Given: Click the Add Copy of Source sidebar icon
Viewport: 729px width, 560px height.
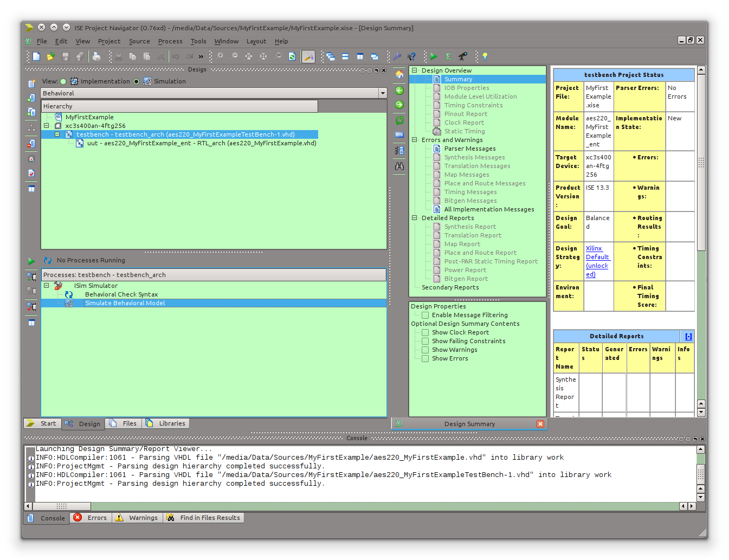Looking at the screenshot, I should [x=31, y=112].
